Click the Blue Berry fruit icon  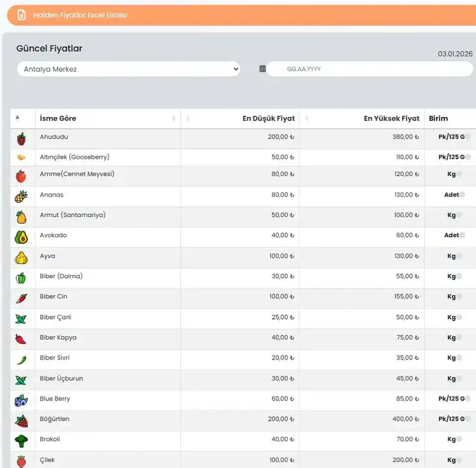click(x=21, y=400)
